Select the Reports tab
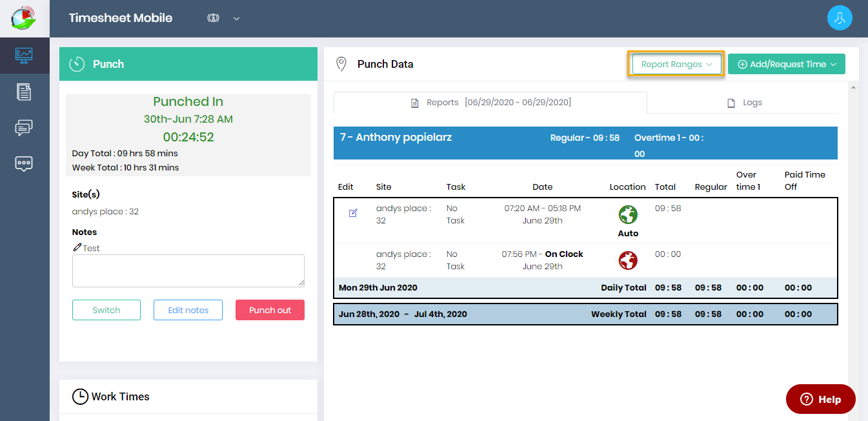The width and height of the screenshot is (868, 421). pyautogui.click(x=490, y=103)
